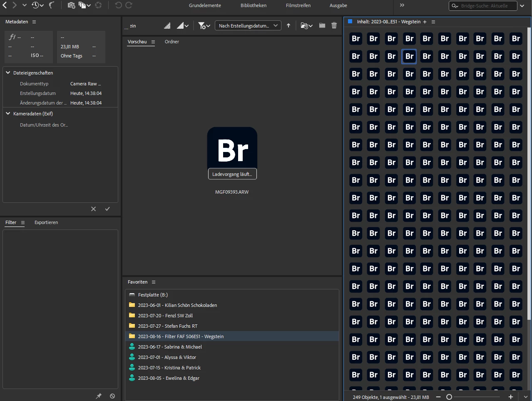
Task: Open the Inhalt panel menu
Action: tap(433, 22)
